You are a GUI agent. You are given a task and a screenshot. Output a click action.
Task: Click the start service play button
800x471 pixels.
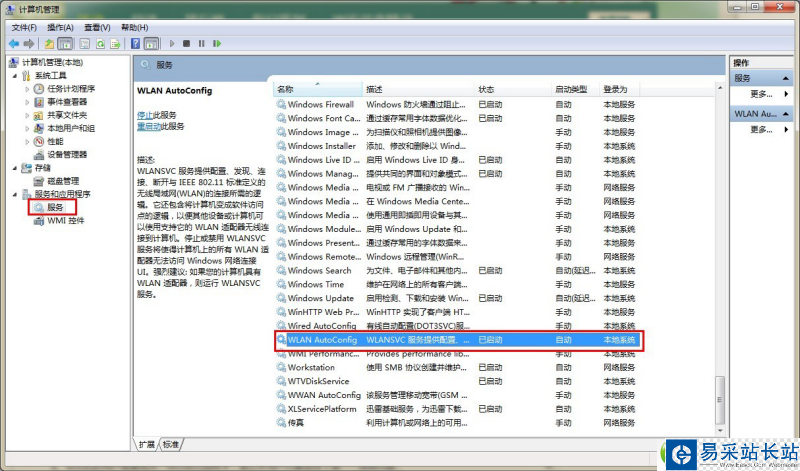pos(172,44)
